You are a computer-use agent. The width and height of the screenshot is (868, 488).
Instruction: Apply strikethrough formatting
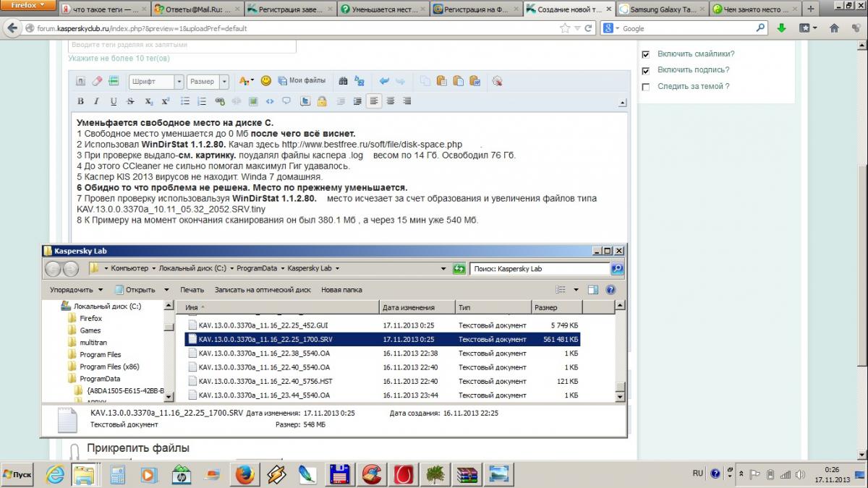(x=131, y=101)
